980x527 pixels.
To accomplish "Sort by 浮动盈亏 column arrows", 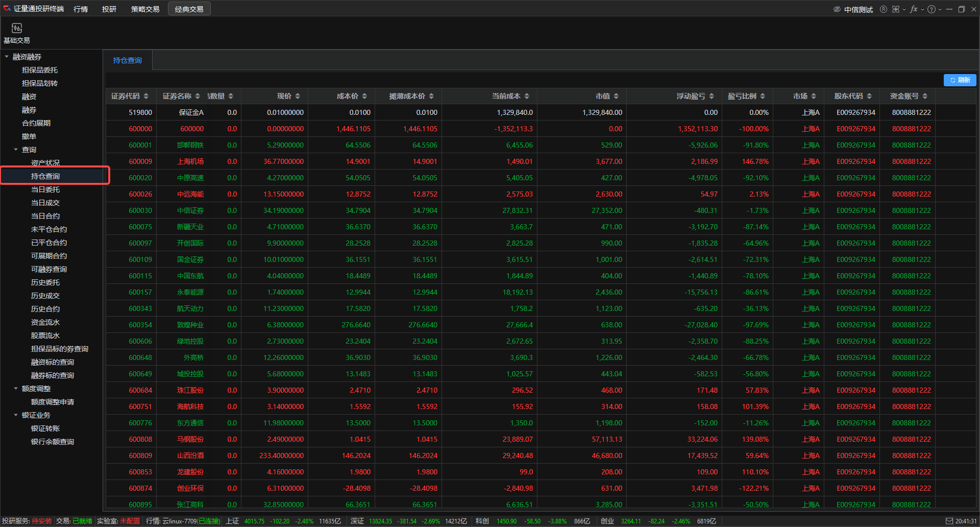I will point(712,96).
